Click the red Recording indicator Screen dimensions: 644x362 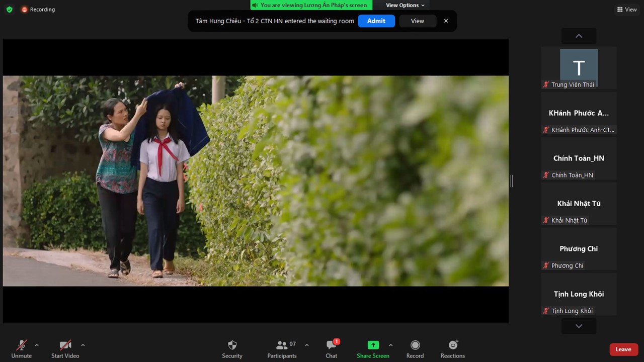point(38,10)
